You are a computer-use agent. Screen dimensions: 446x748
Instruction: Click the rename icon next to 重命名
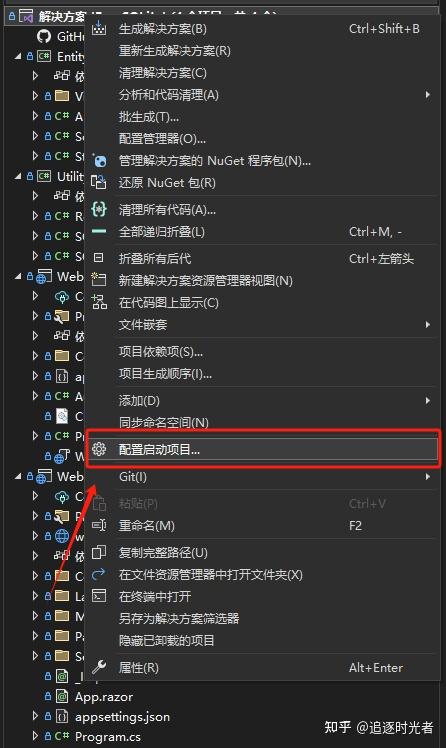(99, 525)
